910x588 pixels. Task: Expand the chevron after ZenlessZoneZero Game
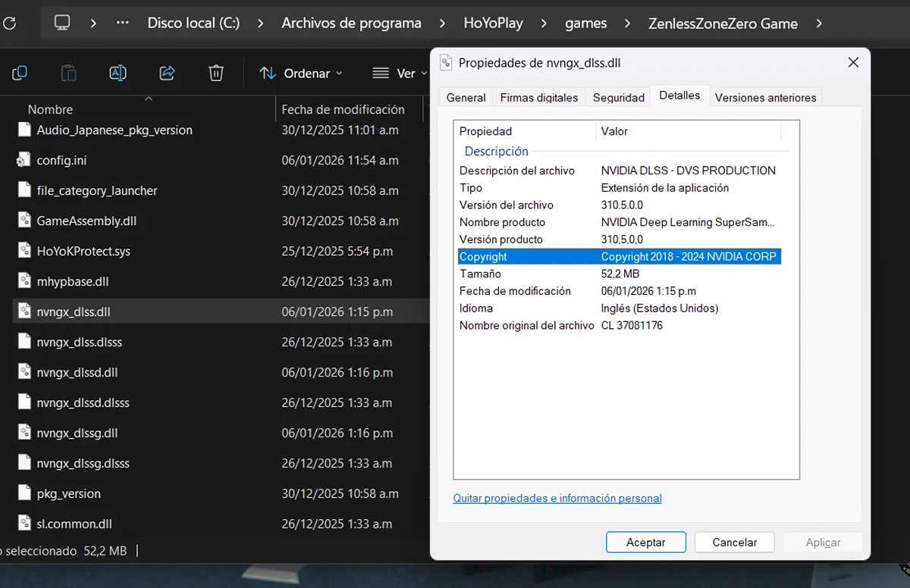820,23
